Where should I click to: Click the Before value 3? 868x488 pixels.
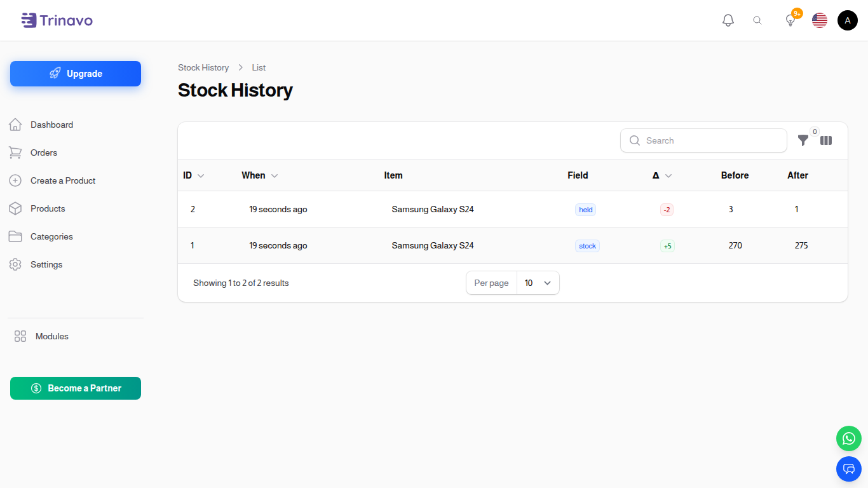point(731,209)
